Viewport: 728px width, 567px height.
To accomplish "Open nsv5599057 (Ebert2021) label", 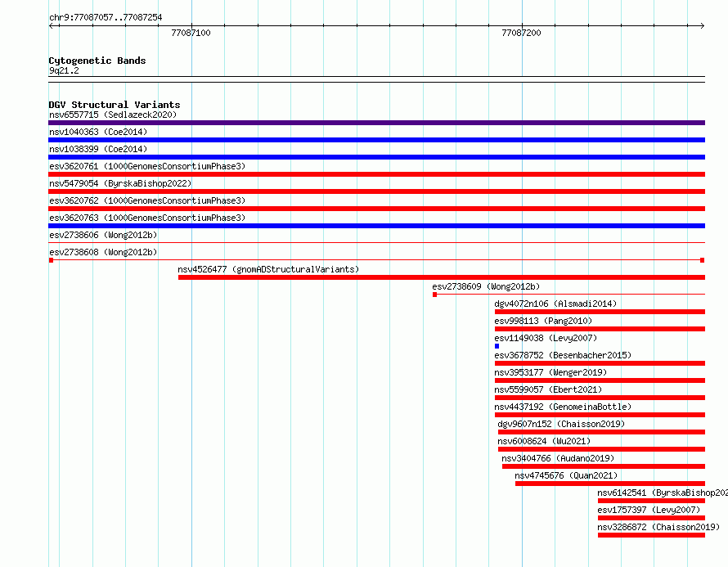I will click(548, 389).
